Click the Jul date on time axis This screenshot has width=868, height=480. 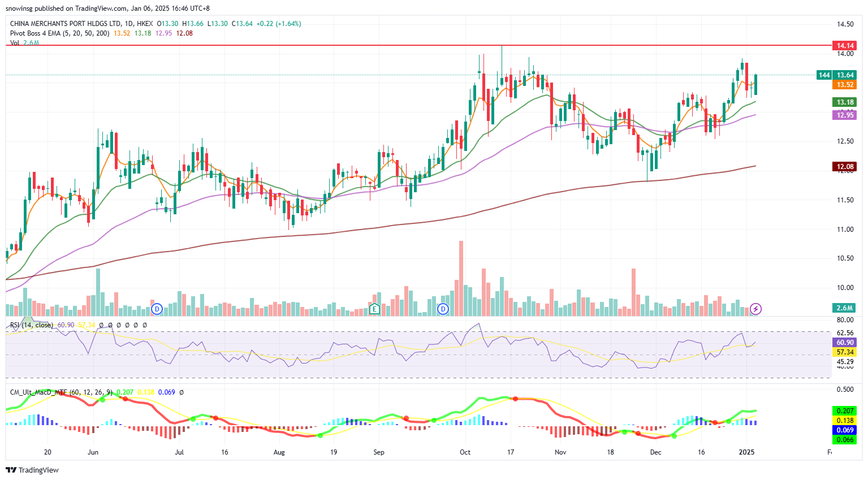pyautogui.click(x=179, y=452)
